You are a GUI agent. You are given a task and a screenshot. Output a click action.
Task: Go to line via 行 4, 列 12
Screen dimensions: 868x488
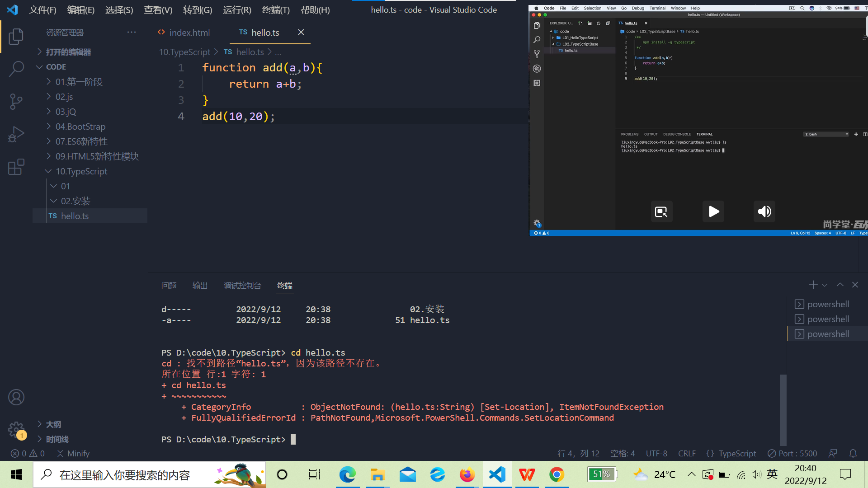click(578, 453)
